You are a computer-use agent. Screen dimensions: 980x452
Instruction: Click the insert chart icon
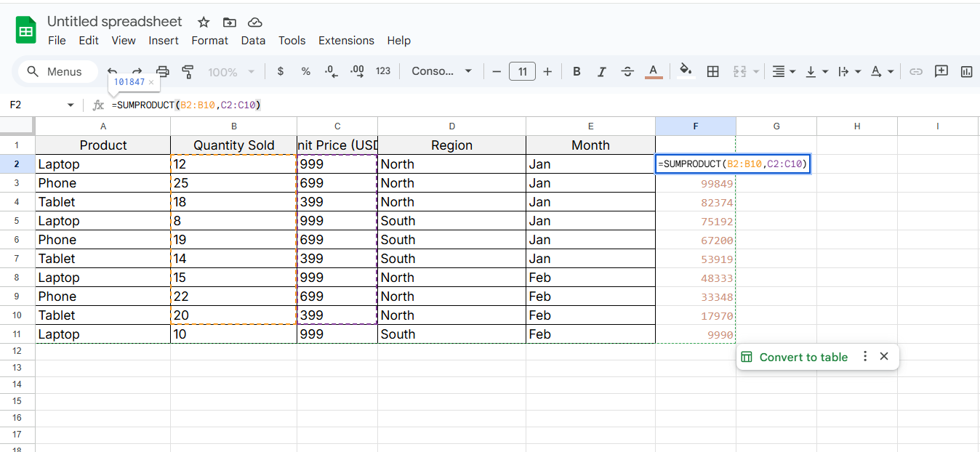click(966, 71)
